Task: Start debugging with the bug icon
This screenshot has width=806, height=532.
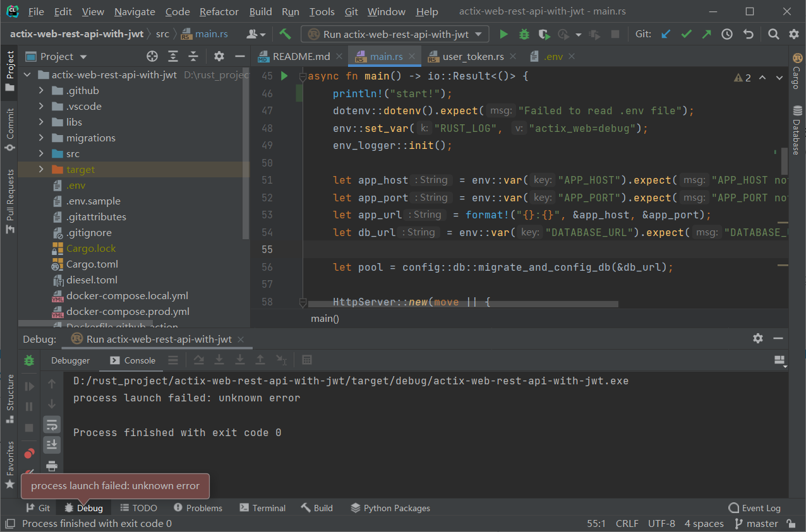Action: pyautogui.click(x=524, y=34)
